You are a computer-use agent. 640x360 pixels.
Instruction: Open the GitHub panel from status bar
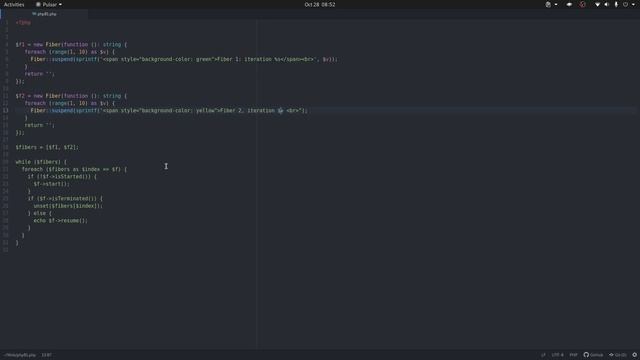tap(593, 355)
